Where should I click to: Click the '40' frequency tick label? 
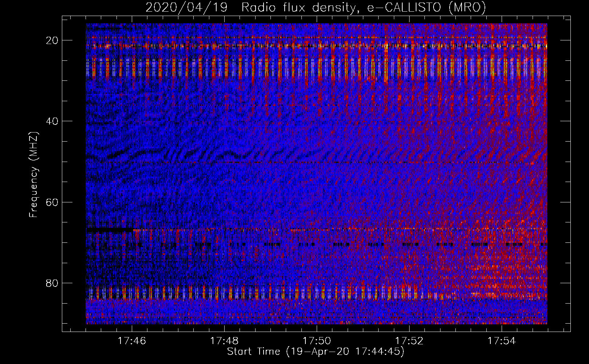(x=52, y=121)
